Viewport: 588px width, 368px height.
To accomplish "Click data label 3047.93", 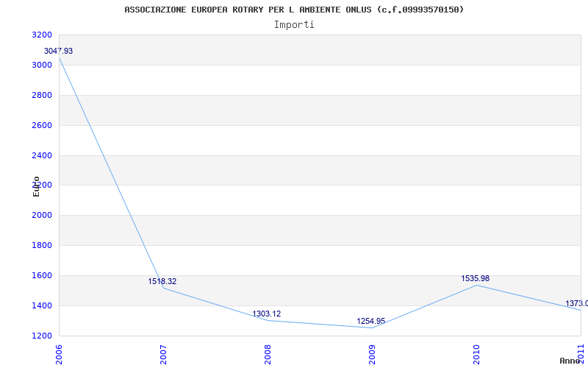I will (59, 51).
